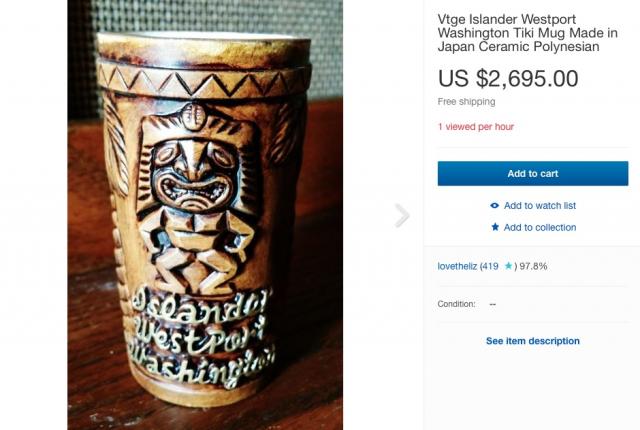
Task: Click the Vtge Islander Westport listing title
Action: point(527,32)
